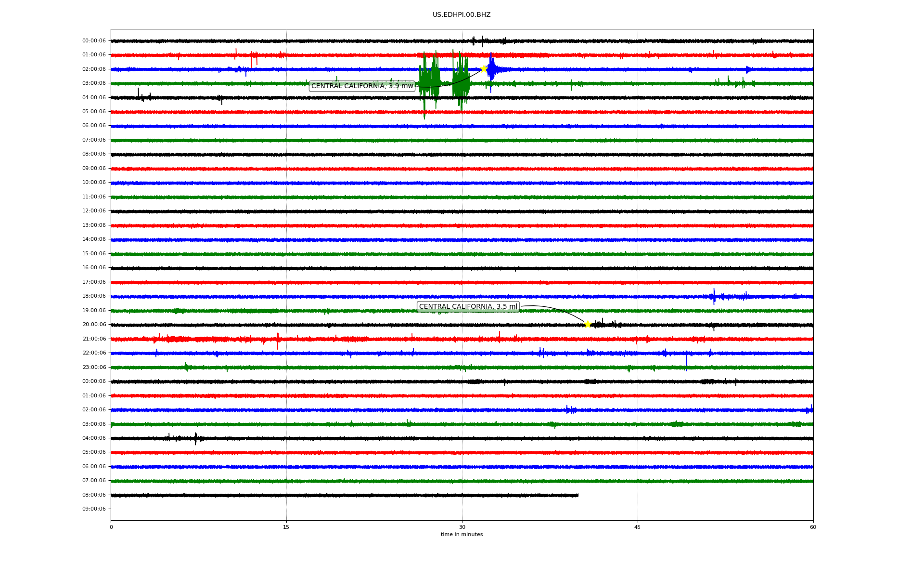Click the large green signal burst
The width and height of the screenshot is (924, 578).
pyautogui.click(x=429, y=77)
